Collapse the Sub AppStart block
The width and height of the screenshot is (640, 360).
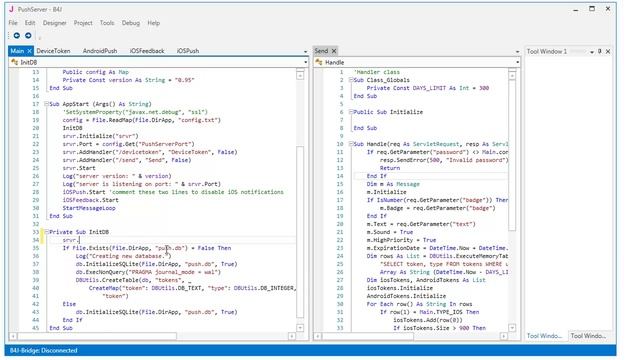[46, 104]
